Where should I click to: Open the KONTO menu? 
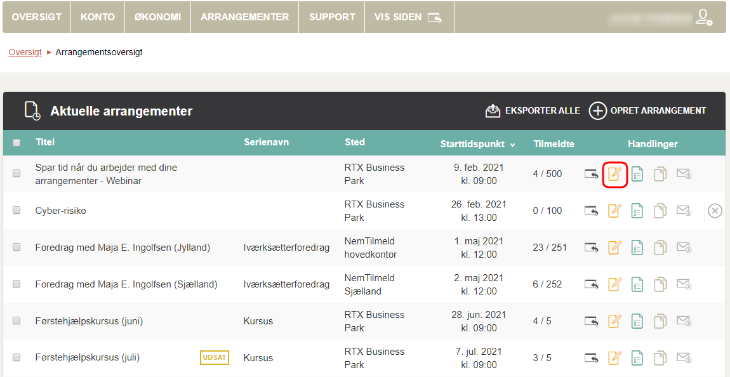(x=98, y=17)
